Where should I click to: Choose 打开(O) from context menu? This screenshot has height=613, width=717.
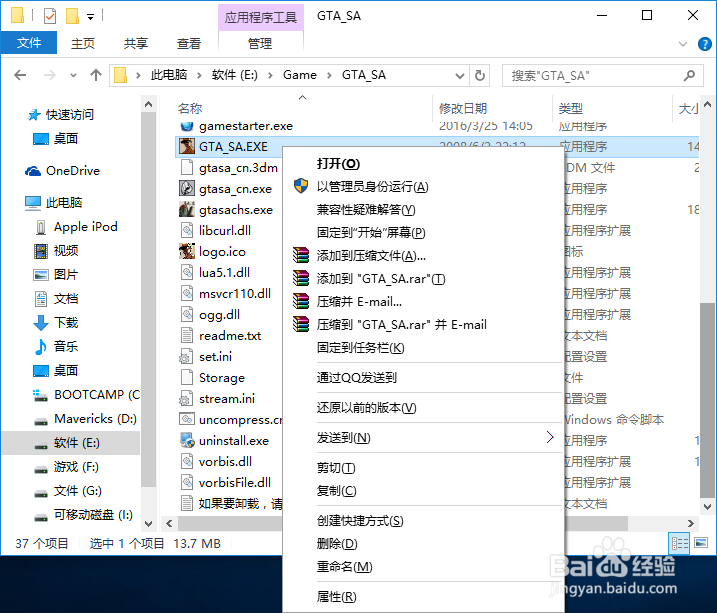tap(423, 163)
